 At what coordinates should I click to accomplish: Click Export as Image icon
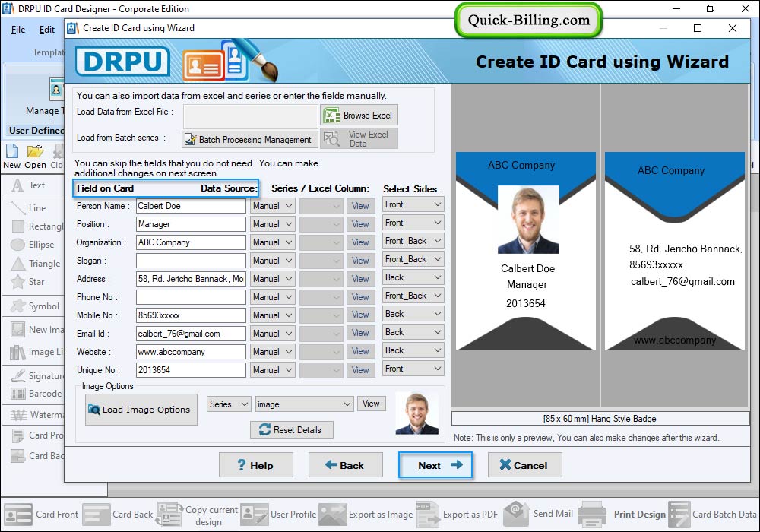tap(333, 515)
